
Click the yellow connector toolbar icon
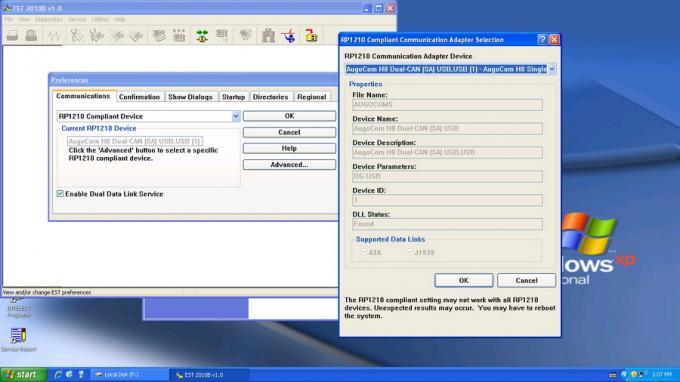tap(311, 36)
